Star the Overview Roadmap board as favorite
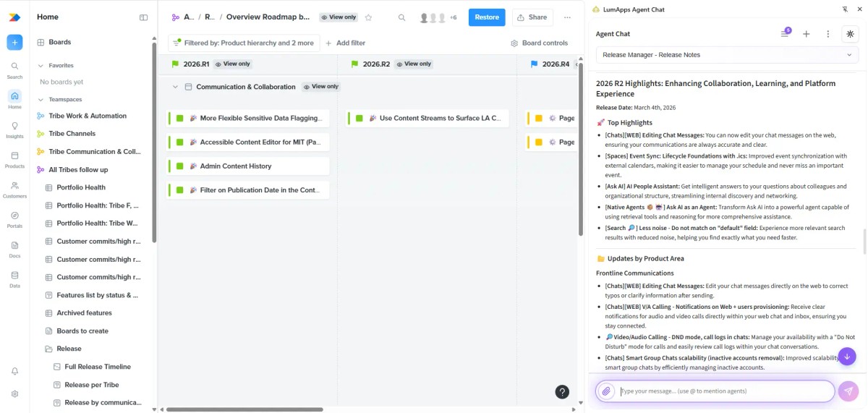Screen dimensions: 868x413 [368, 17]
